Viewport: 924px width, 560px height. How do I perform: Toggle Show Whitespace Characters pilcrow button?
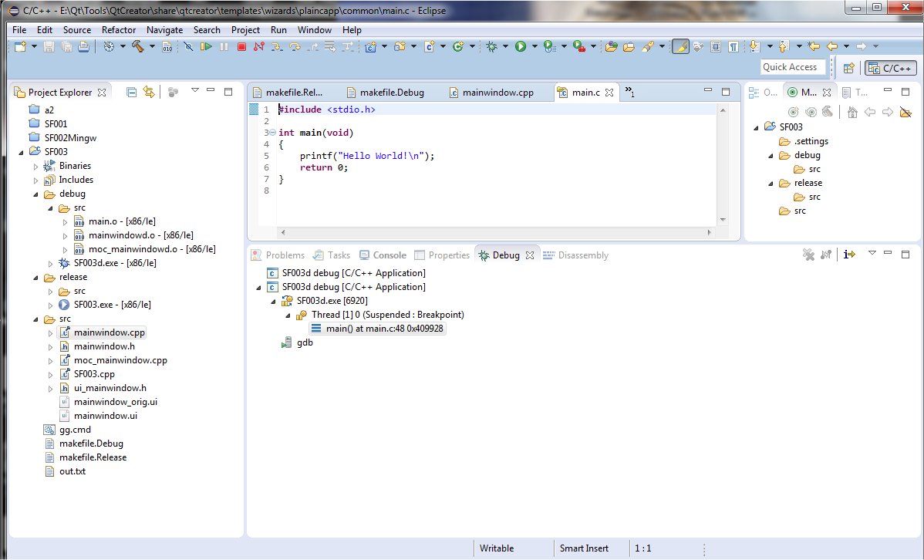[733, 47]
